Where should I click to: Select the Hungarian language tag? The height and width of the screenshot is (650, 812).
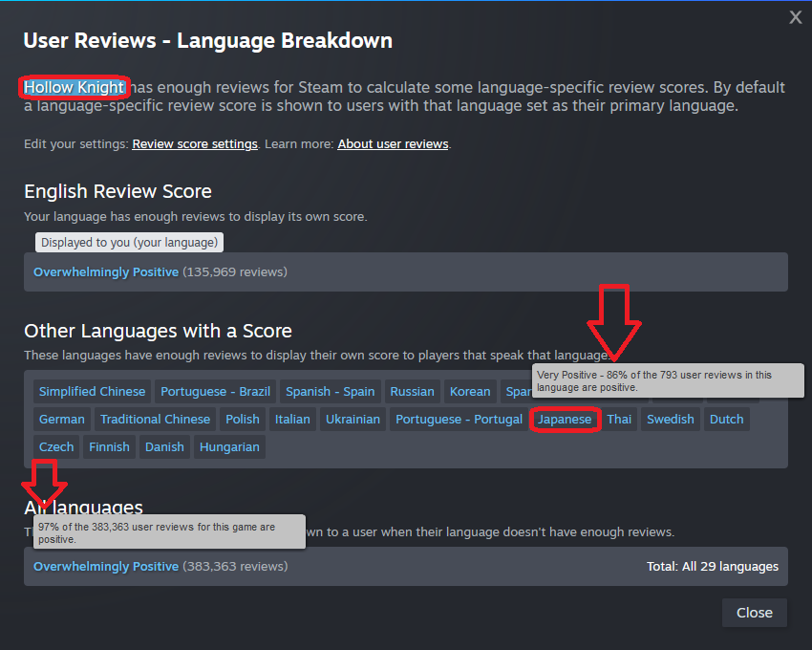(229, 446)
